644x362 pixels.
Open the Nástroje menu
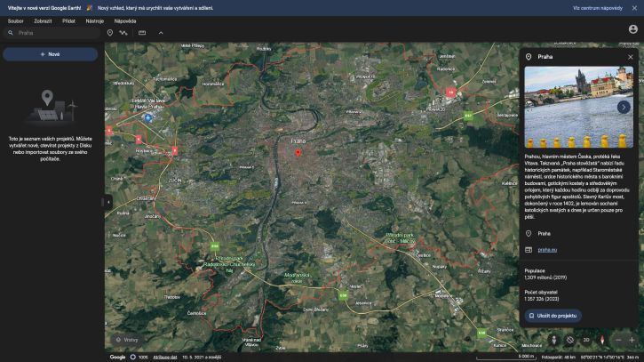(x=94, y=21)
